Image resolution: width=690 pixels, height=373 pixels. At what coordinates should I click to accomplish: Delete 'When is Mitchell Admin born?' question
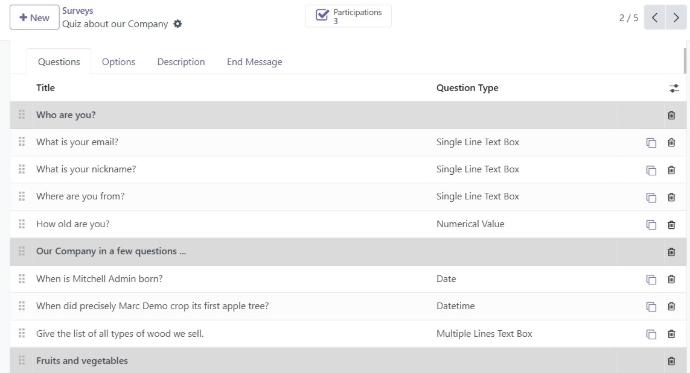[671, 279]
